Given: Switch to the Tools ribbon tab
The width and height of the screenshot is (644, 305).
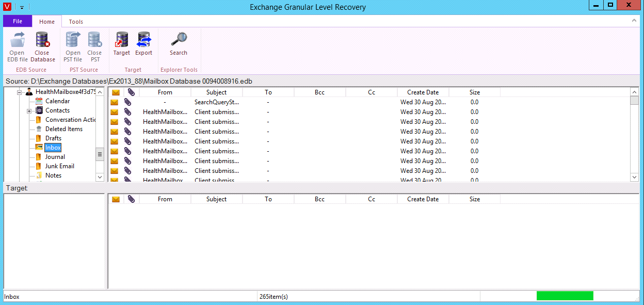Looking at the screenshot, I should [76, 22].
